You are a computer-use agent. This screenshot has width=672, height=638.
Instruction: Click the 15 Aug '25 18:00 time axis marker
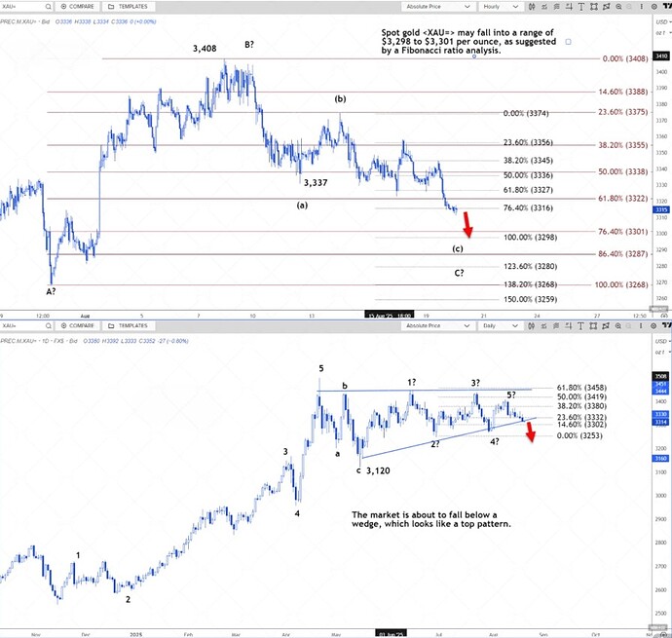tap(390, 316)
